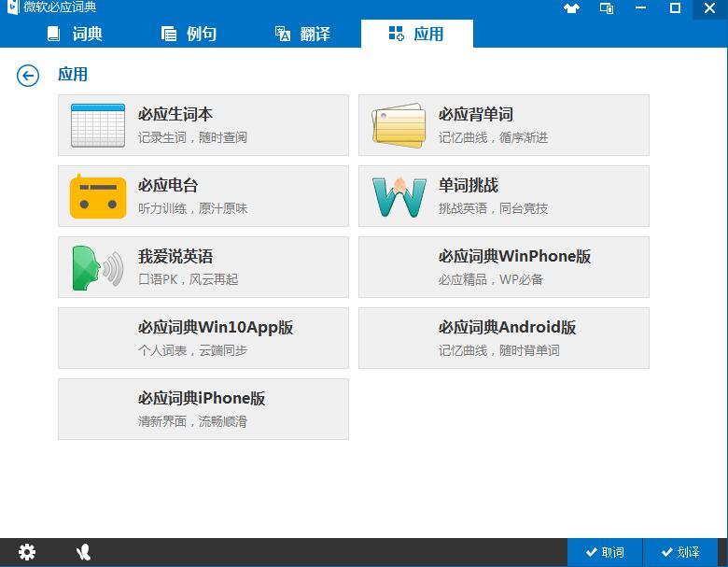Click the mini-window mode icon in title bar

pos(607,8)
